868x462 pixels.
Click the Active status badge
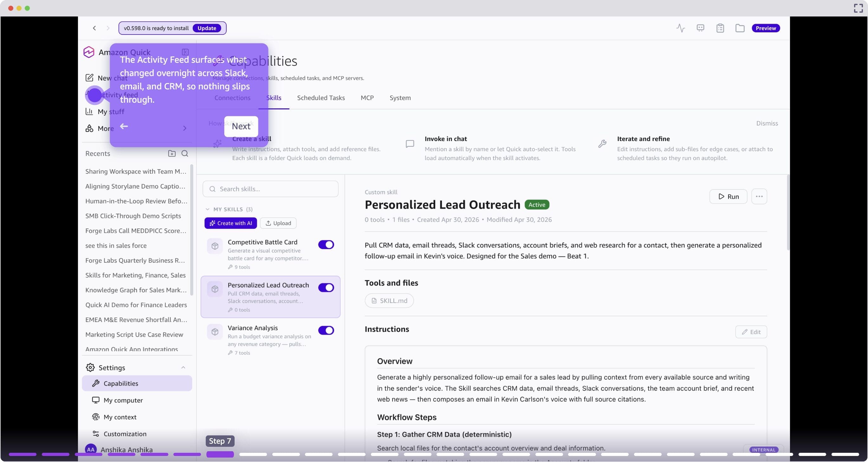536,204
